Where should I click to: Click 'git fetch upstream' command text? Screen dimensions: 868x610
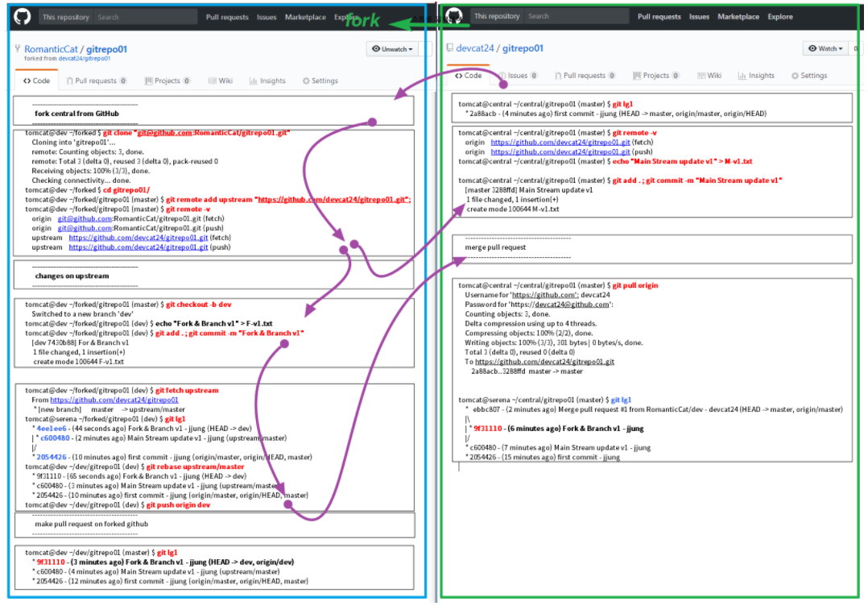187,391
